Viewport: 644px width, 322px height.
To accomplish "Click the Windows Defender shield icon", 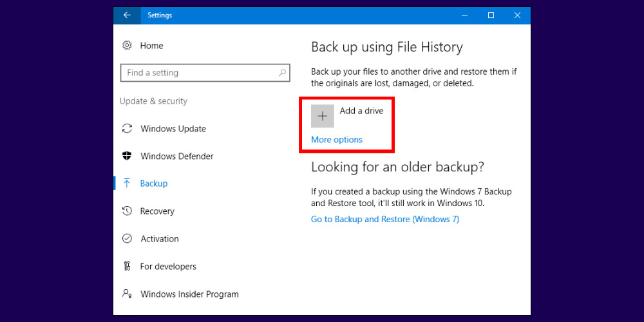I will pos(127,156).
